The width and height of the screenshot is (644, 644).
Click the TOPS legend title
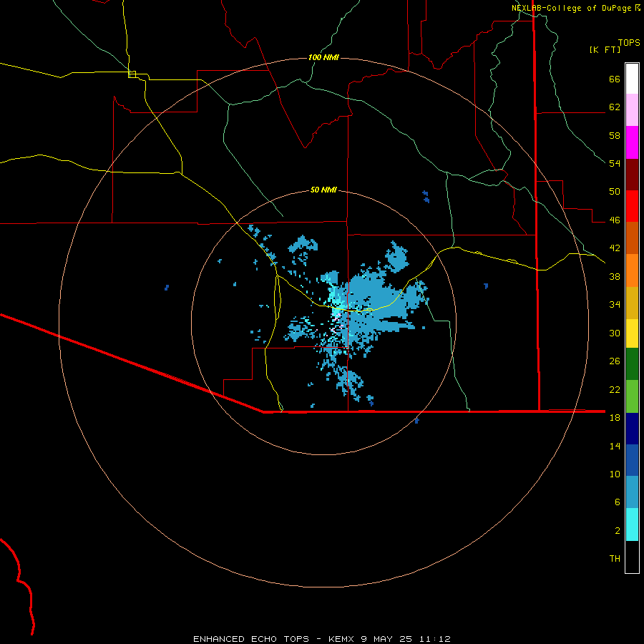[x=629, y=42]
